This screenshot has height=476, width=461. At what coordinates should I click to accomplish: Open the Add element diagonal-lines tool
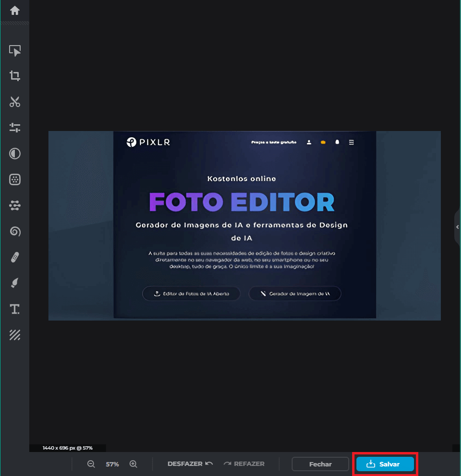pyautogui.click(x=14, y=335)
